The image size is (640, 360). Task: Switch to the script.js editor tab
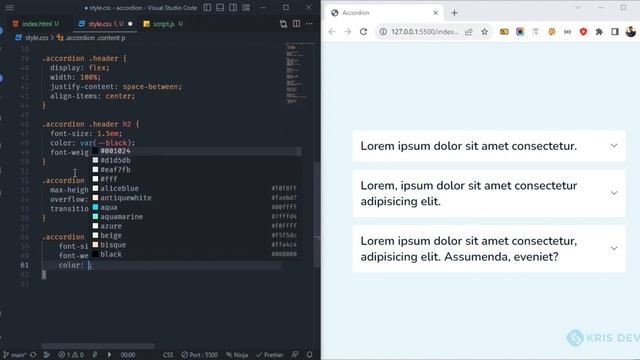click(x=163, y=24)
